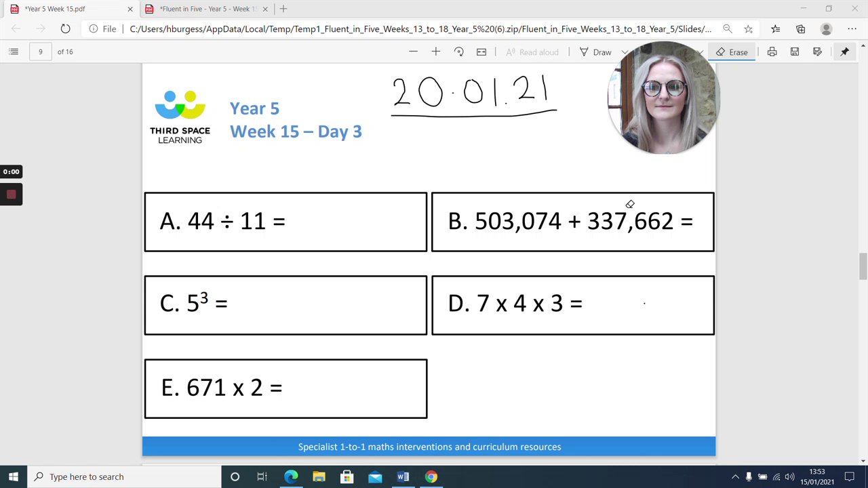Open Microsoft Store from taskbar
This screenshot has height=488, width=868.
[347, 476]
